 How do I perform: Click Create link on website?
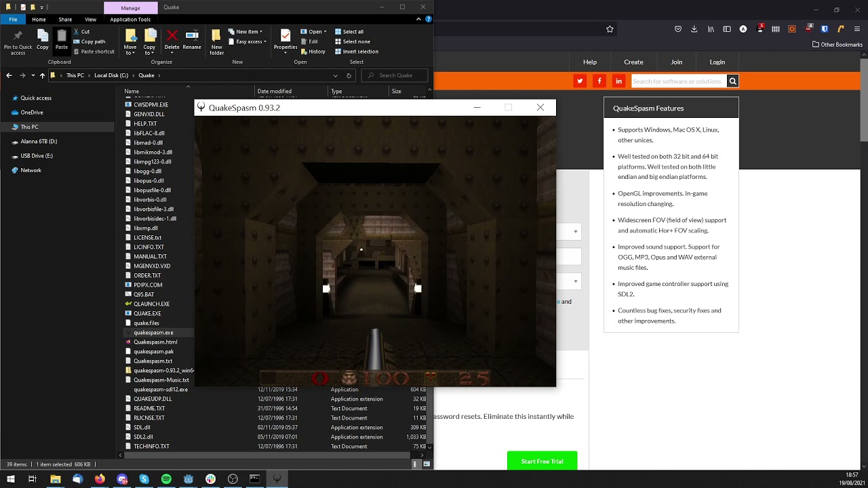pyautogui.click(x=633, y=62)
